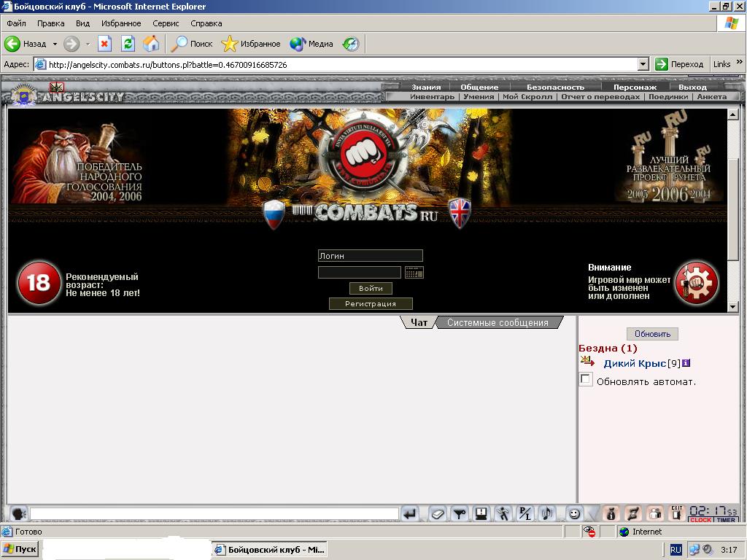This screenshot has height=560, width=747.
Task: Click the IE Back arrow button
Action: [12, 44]
